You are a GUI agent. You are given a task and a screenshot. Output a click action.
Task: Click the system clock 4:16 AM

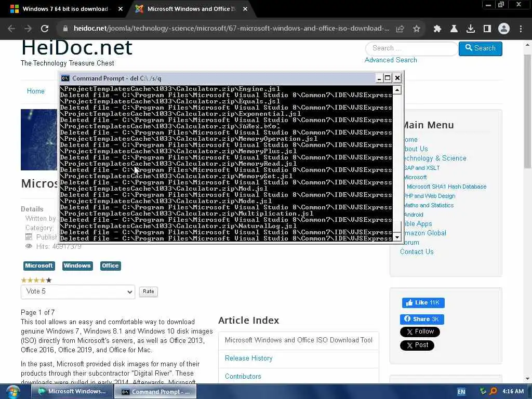(513, 392)
